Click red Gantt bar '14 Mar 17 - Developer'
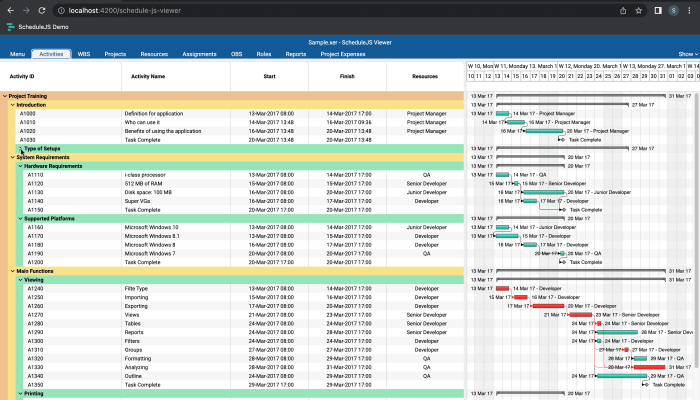The height and width of the screenshot is (400, 700). [502, 289]
